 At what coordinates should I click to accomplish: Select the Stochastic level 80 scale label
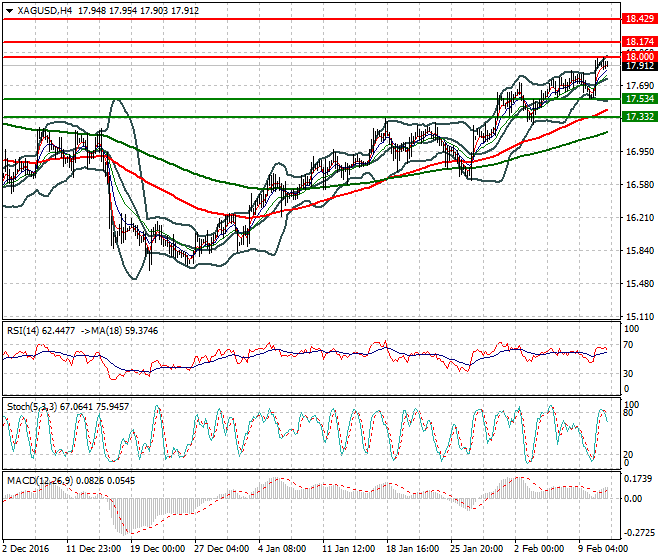click(x=628, y=413)
